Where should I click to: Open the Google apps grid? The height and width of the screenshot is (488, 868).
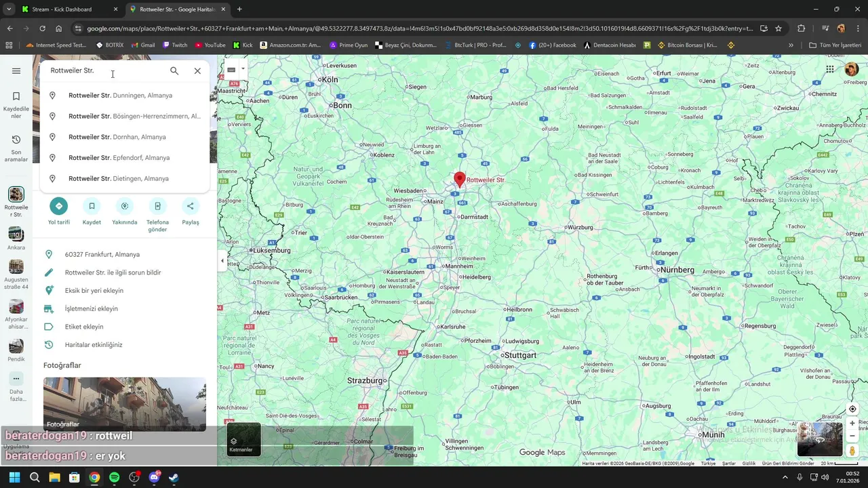[830, 69]
